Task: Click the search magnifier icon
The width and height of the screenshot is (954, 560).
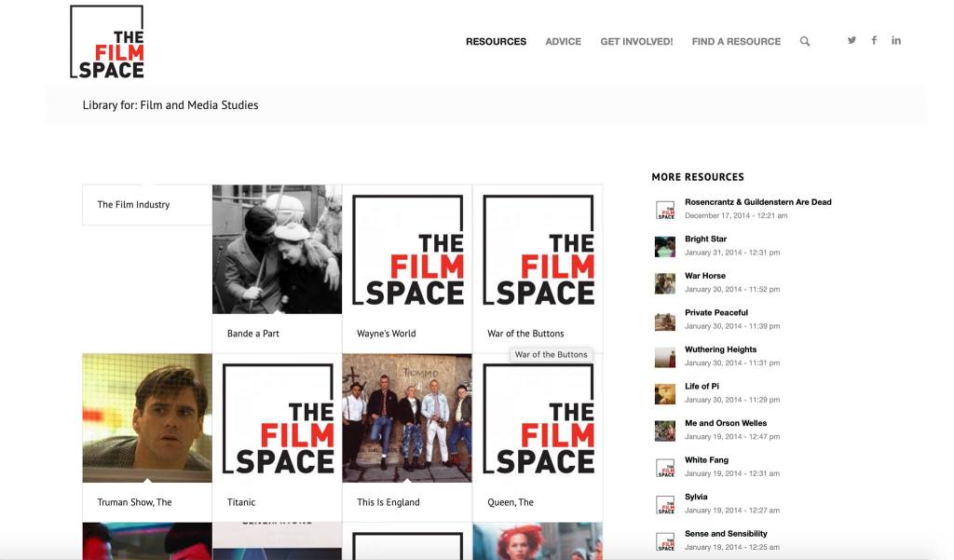Action: click(805, 41)
